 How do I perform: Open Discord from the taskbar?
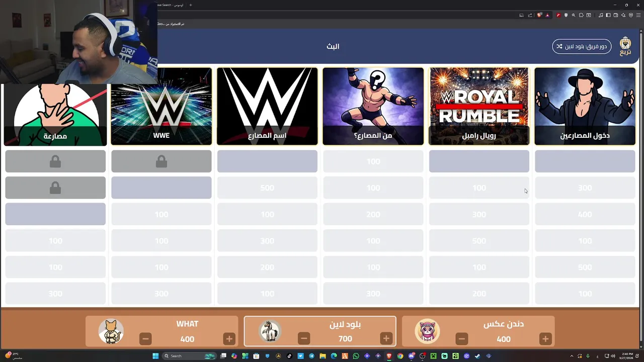[x=413, y=356]
